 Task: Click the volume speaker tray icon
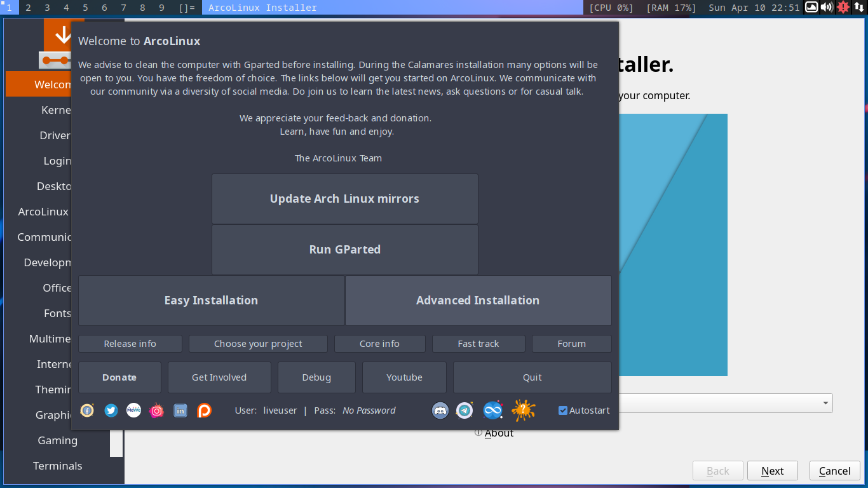coord(827,8)
